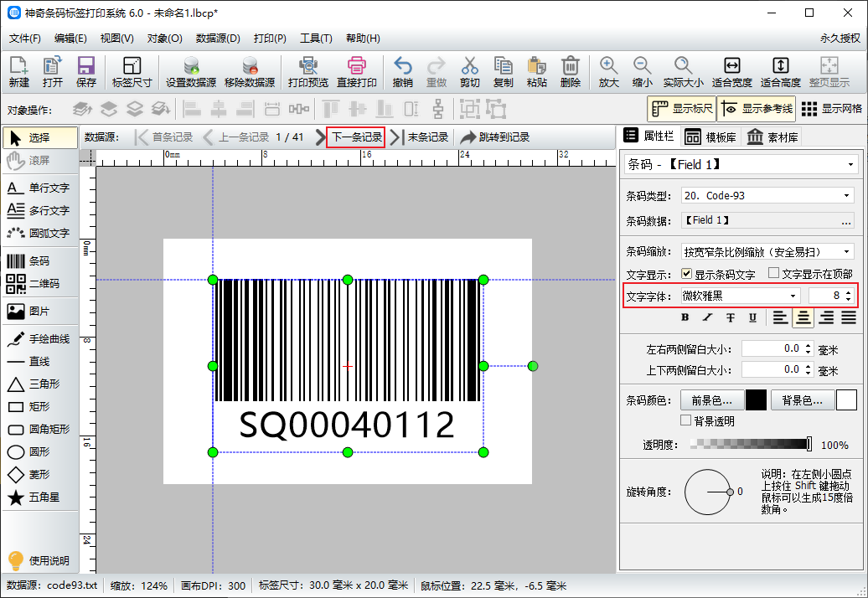
Task: Open the 编辑(E) menu
Action: pos(70,39)
